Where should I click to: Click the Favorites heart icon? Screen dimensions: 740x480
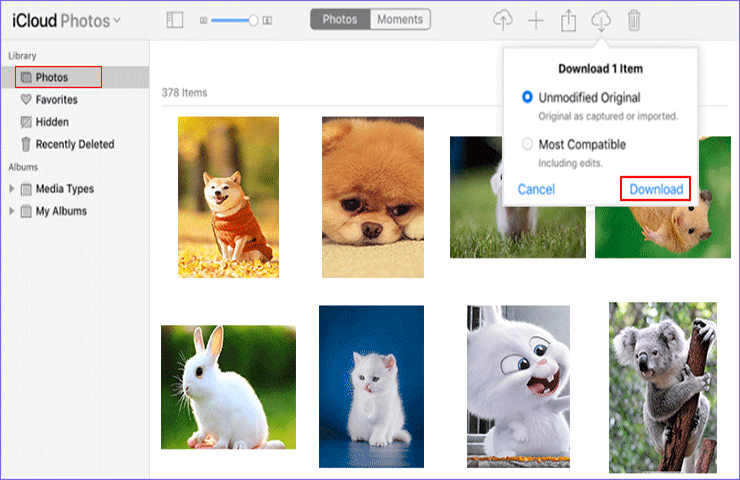[26, 100]
